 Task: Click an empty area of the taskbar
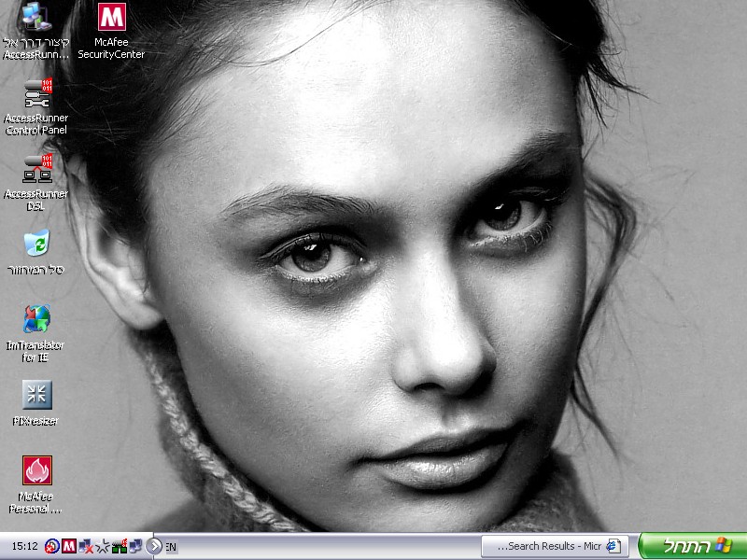327,546
